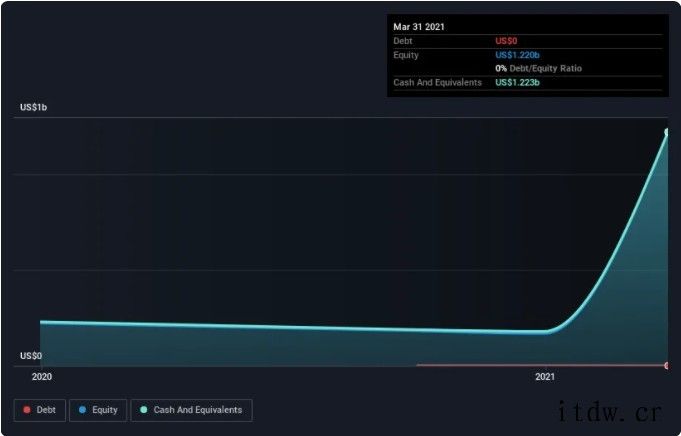Select the cash data point marker at chart end

point(667,132)
